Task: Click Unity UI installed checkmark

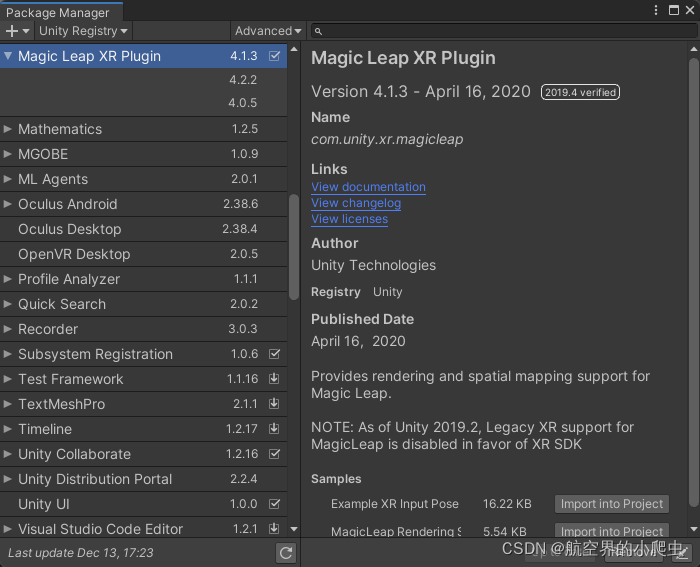Action: pos(275,504)
